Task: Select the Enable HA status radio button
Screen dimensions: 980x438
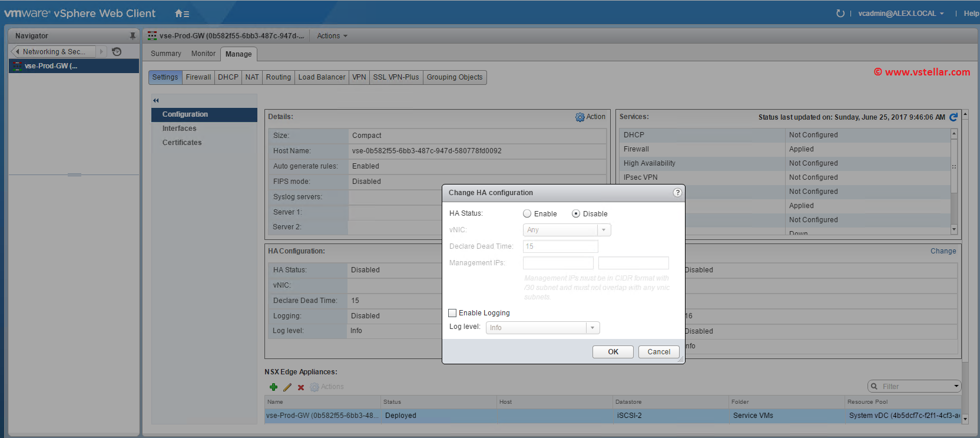Action: point(527,214)
